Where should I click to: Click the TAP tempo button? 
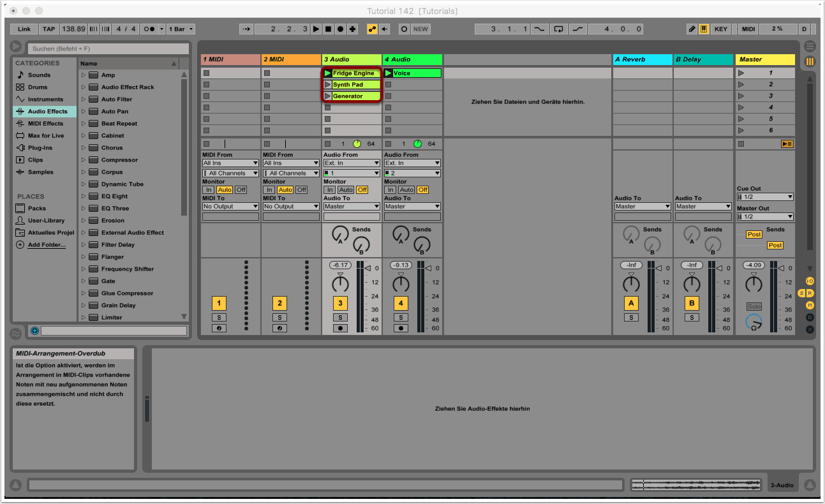(48, 29)
